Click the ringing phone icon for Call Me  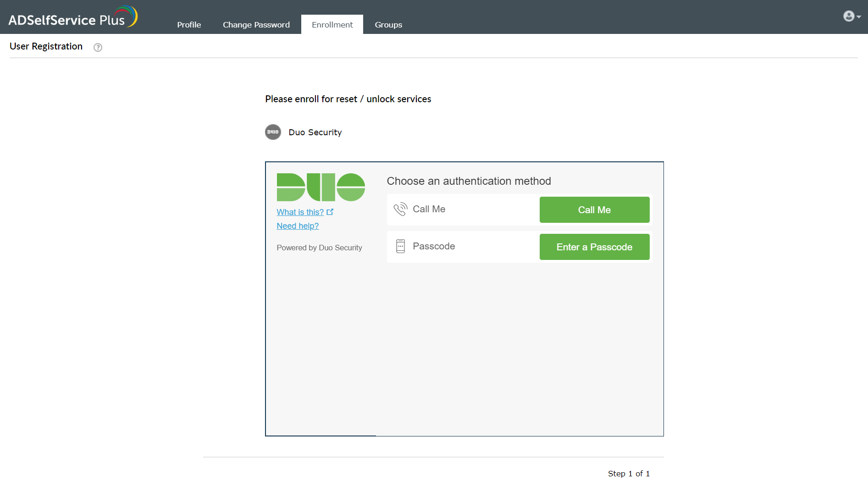tap(400, 209)
